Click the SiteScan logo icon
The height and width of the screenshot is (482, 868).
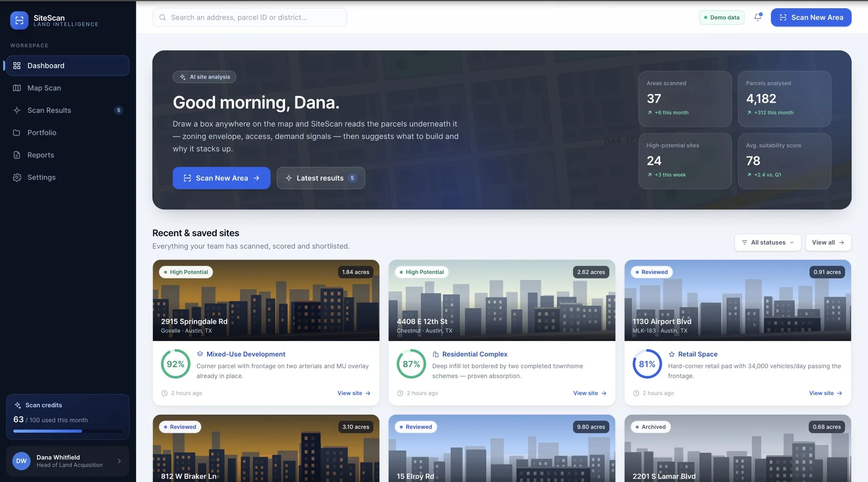(x=19, y=20)
